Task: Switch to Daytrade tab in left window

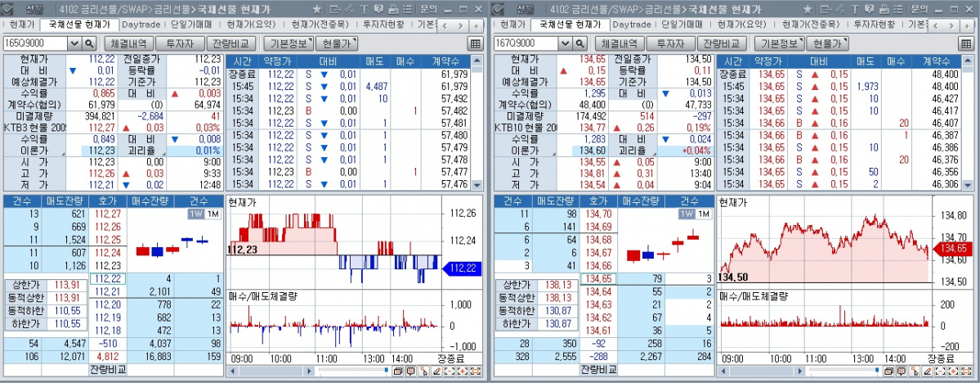Action: (x=141, y=25)
